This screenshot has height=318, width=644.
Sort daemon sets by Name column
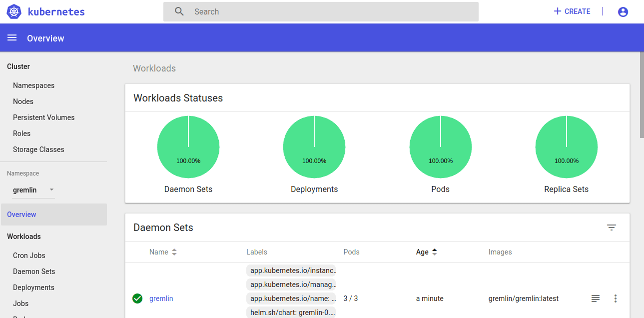[x=163, y=252]
